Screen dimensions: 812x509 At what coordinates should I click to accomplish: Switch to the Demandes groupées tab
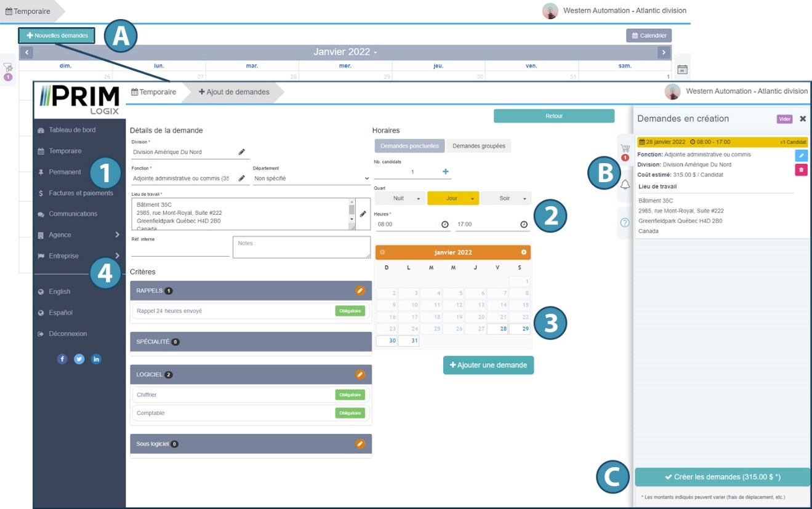tap(478, 146)
